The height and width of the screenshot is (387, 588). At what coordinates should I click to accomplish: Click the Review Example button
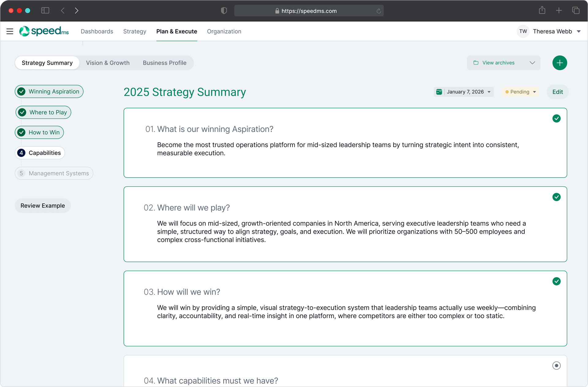[x=43, y=206]
